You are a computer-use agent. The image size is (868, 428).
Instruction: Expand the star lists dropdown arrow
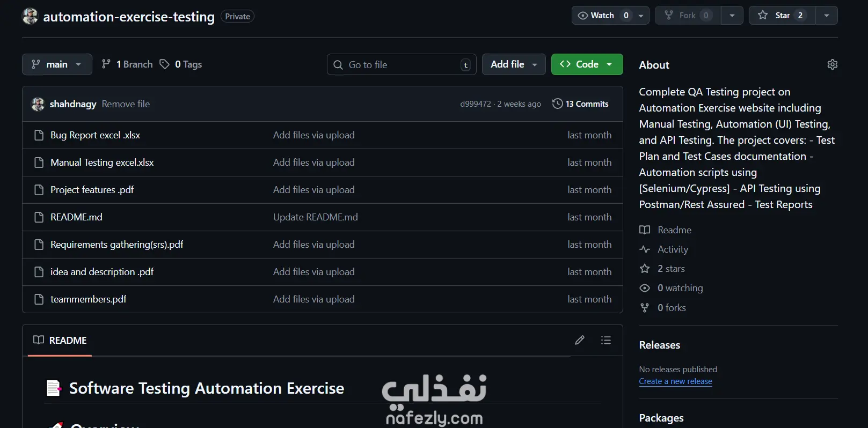[x=827, y=16]
